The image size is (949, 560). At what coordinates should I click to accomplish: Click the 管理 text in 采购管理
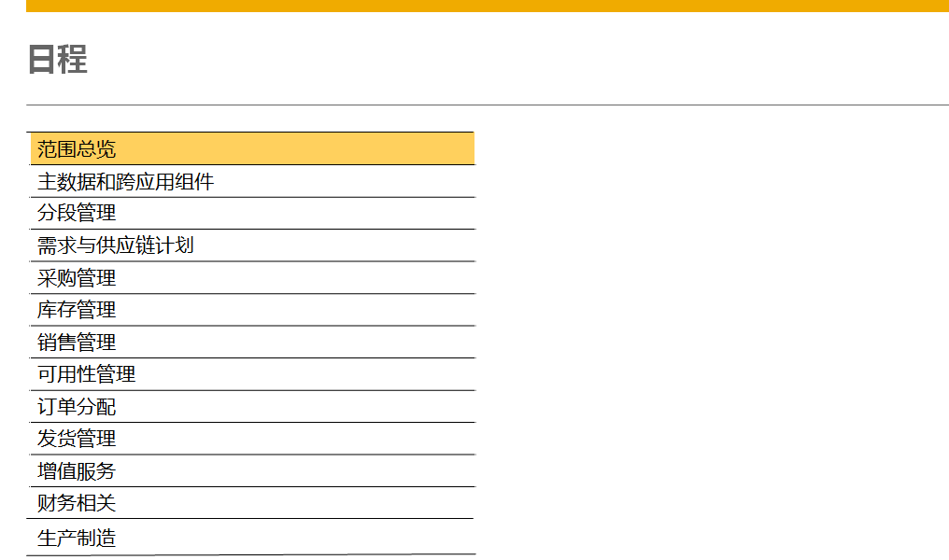[x=96, y=278]
